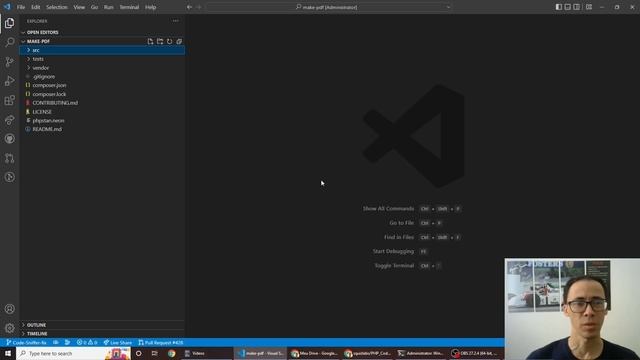The image size is (640, 360).
Task: Create a new folder in MAKE-PDF
Action: pos(160,41)
